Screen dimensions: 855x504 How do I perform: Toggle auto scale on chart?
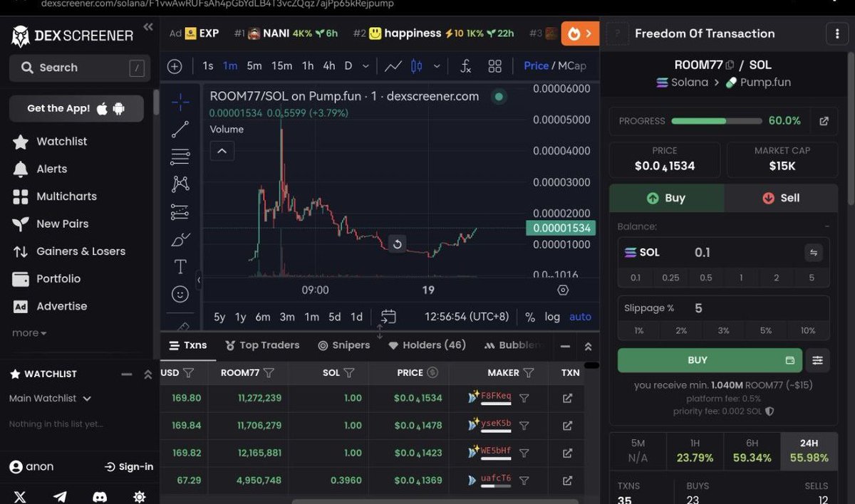coord(580,317)
